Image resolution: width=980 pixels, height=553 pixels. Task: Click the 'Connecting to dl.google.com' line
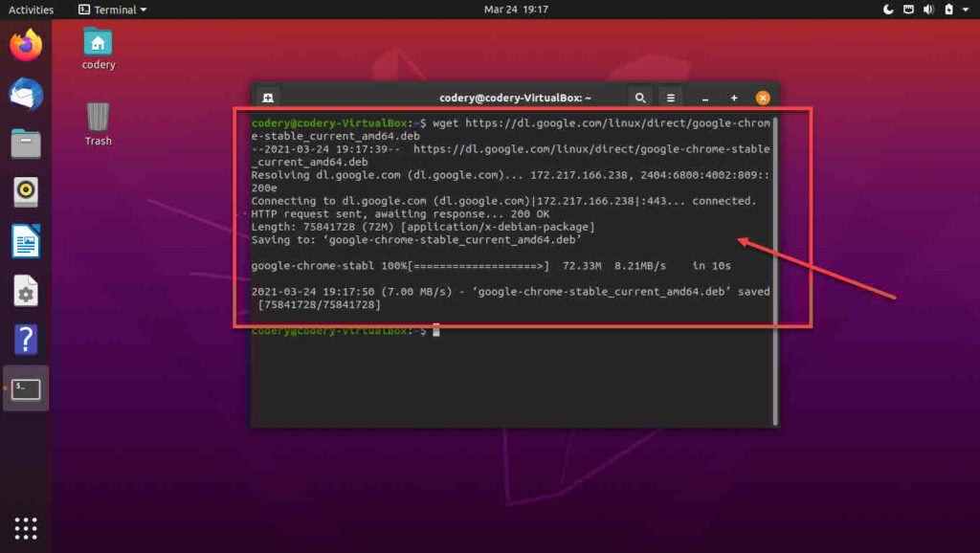click(503, 201)
